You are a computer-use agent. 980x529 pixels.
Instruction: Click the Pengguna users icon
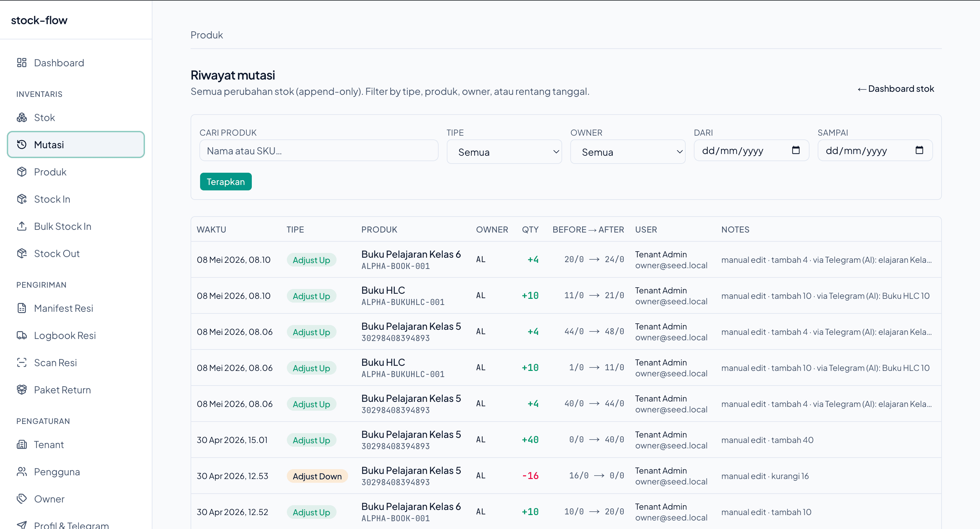22,472
